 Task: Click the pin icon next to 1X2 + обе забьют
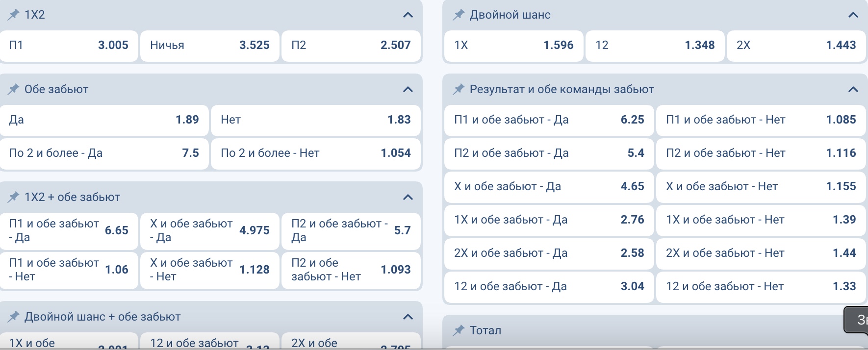click(13, 197)
